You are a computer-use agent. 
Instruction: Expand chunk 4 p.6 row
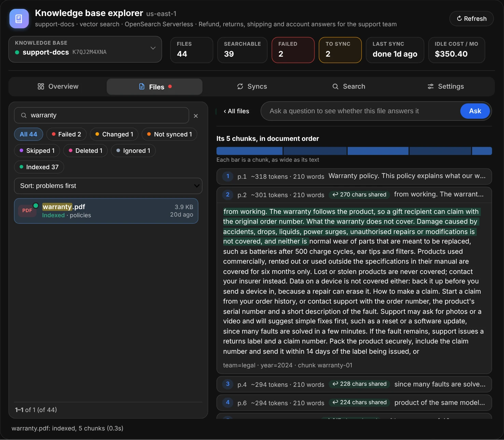coord(354,403)
